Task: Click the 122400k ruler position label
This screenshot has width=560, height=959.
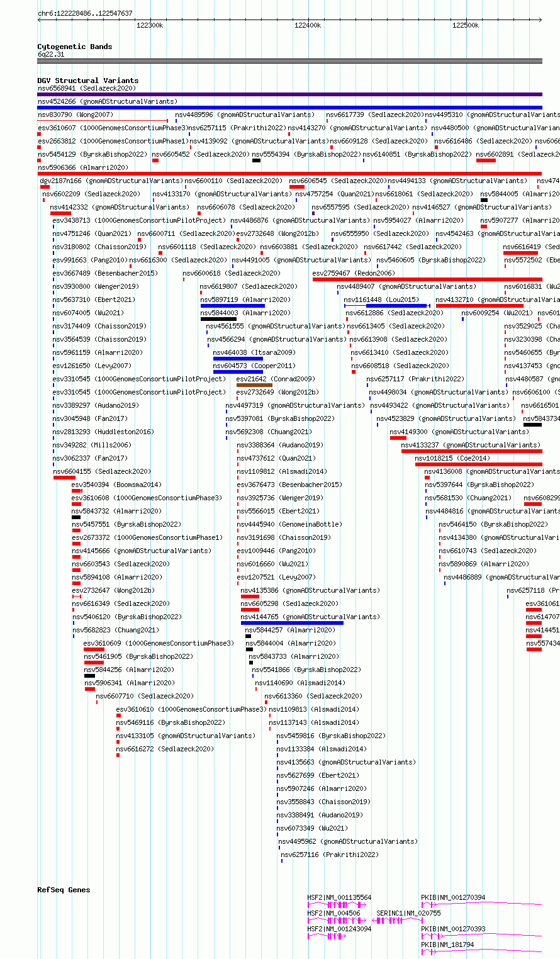Action: click(308, 25)
